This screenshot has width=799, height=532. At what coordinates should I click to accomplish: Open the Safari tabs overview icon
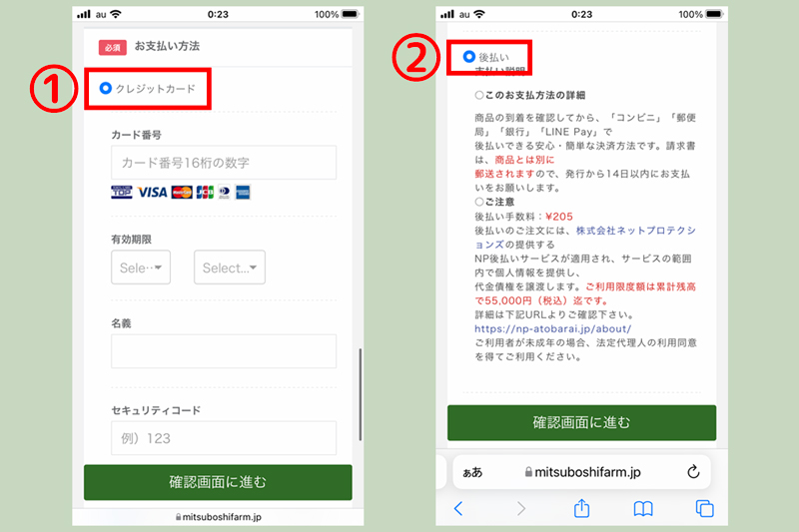point(704,509)
